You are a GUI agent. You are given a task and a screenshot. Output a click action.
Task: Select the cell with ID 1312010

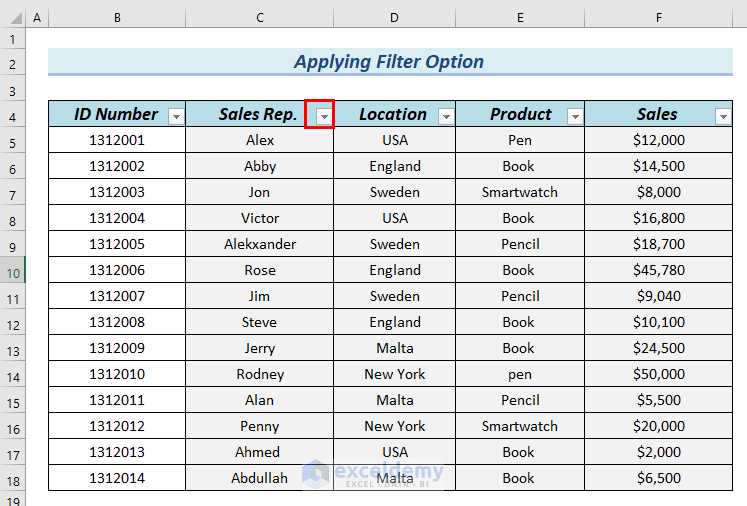pos(117,374)
